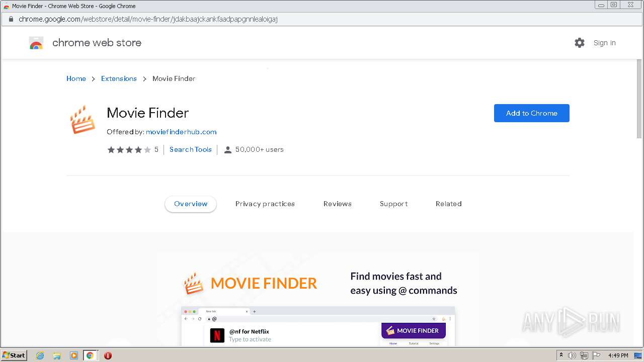Open the volume icon in the system tray
Screen dimensions: 644x362
point(572,355)
